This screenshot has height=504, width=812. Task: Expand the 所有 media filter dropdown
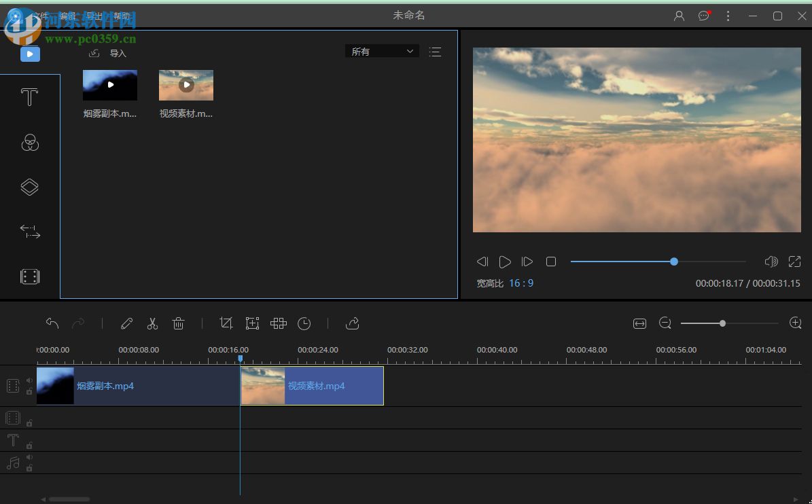382,52
